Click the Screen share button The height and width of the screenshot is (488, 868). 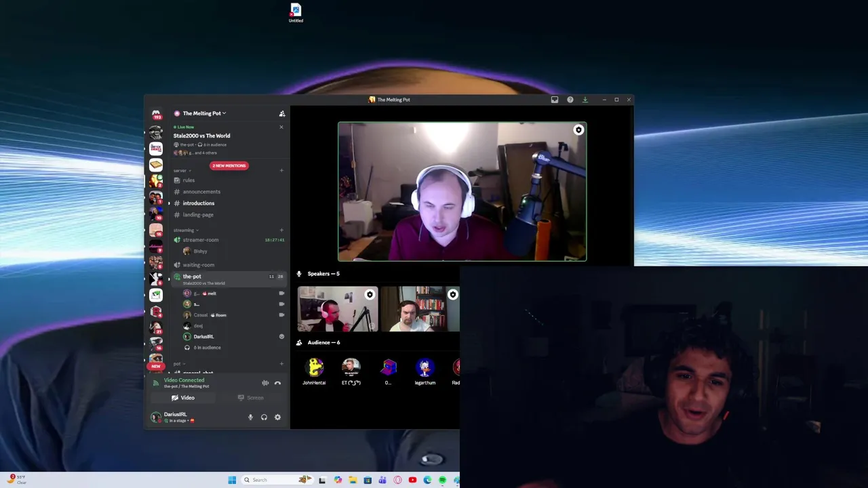coord(250,398)
